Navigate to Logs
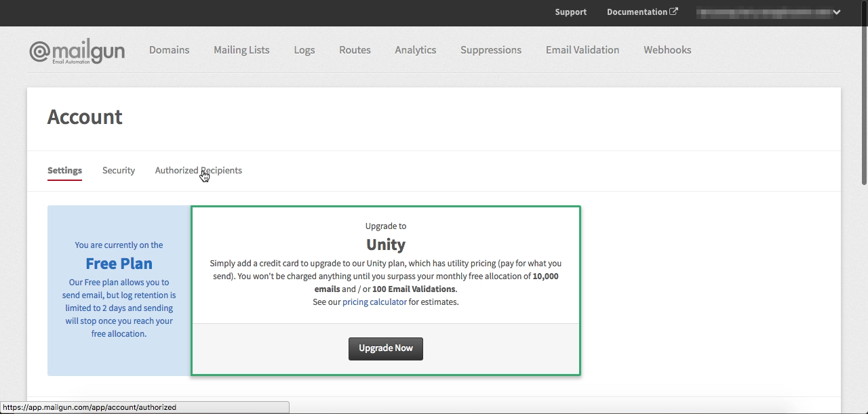 (x=304, y=50)
